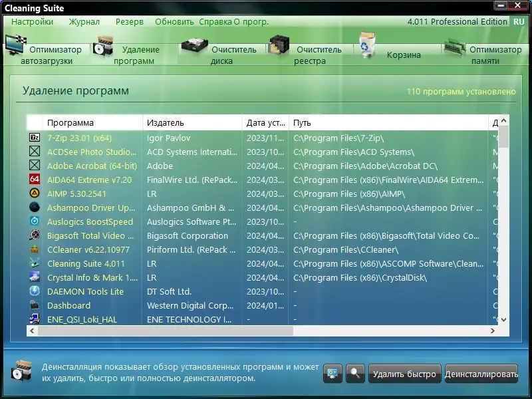
Task: Click the Очиститель реестра cubes icon
Action: coord(279,45)
